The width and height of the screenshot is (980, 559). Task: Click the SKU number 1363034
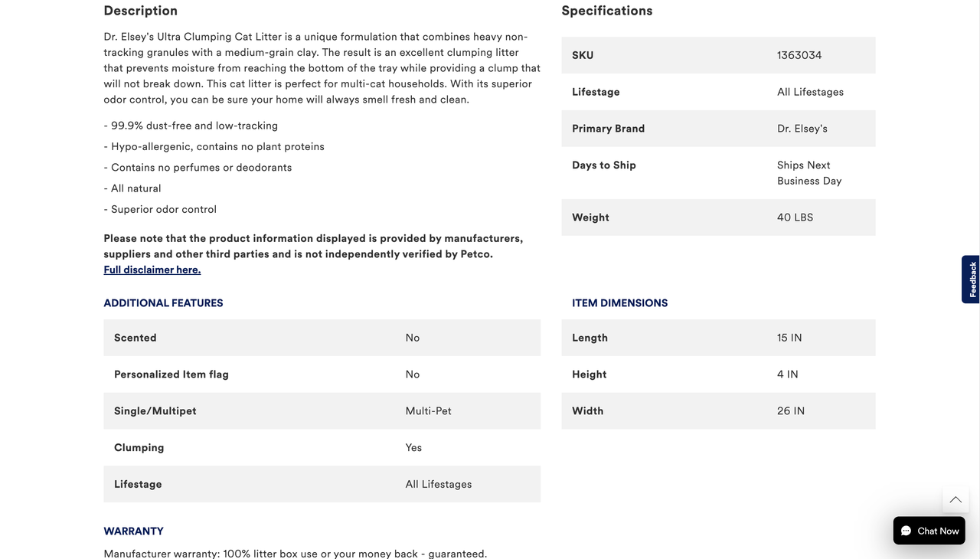point(799,55)
